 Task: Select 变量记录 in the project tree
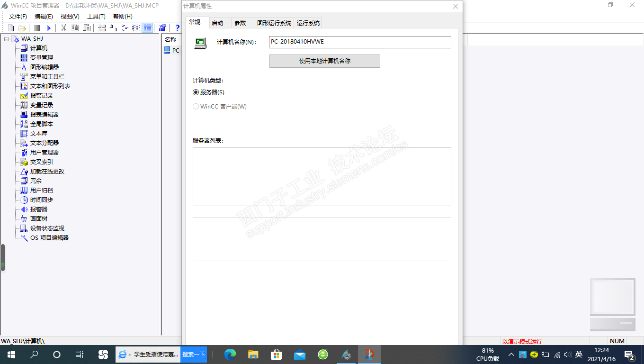[x=42, y=105]
